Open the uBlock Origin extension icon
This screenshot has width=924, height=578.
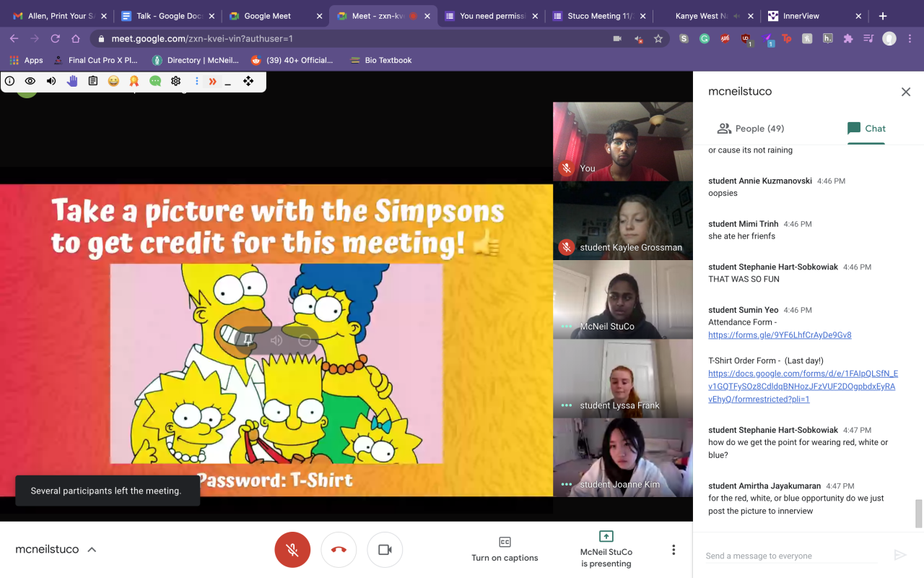click(x=746, y=40)
